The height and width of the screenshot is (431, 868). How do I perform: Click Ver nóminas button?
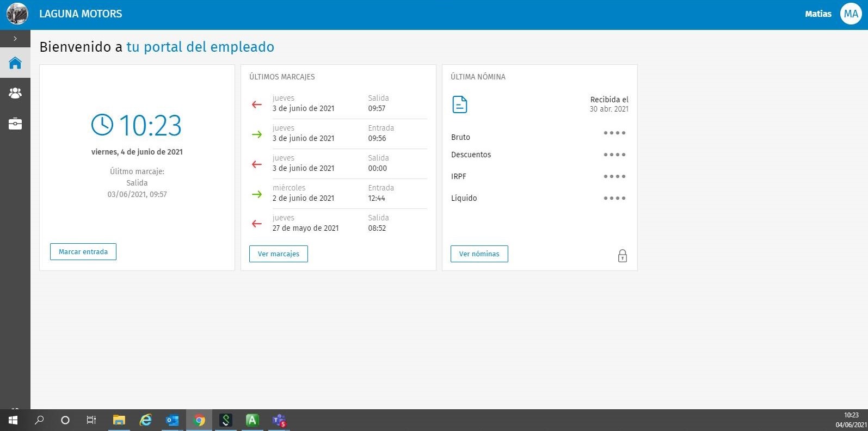(479, 254)
